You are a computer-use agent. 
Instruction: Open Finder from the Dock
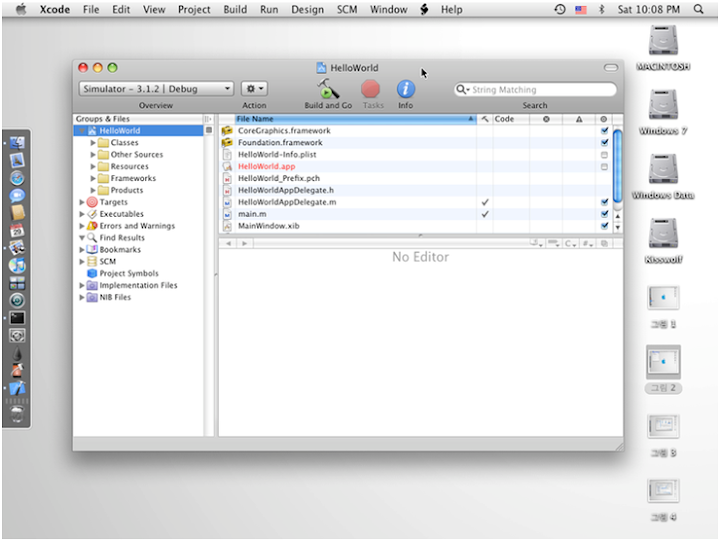pos(16,142)
